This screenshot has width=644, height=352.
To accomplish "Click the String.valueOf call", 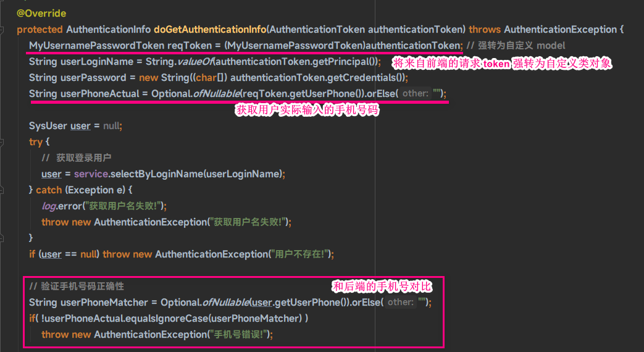I will 180,62.
